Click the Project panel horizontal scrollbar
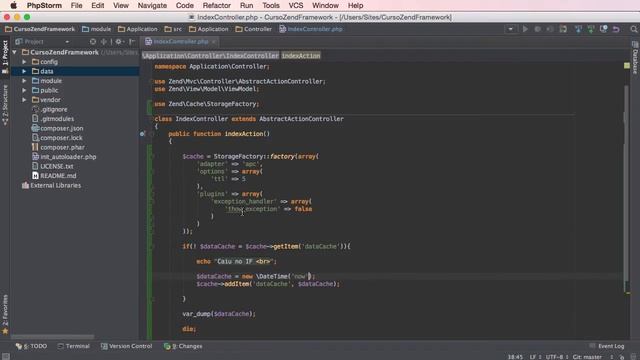The image size is (640, 360). 52,337
